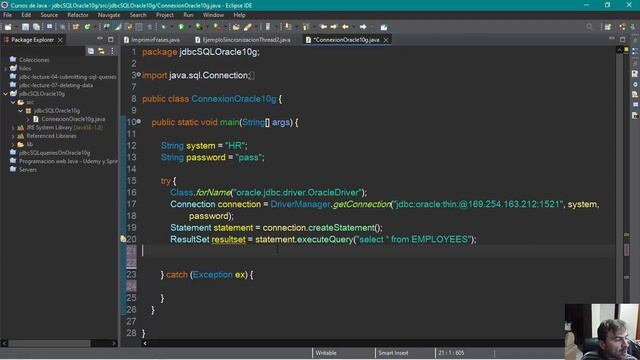Click the green Run button in toolbar
This screenshot has width=640, height=360.
click(181, 27)
